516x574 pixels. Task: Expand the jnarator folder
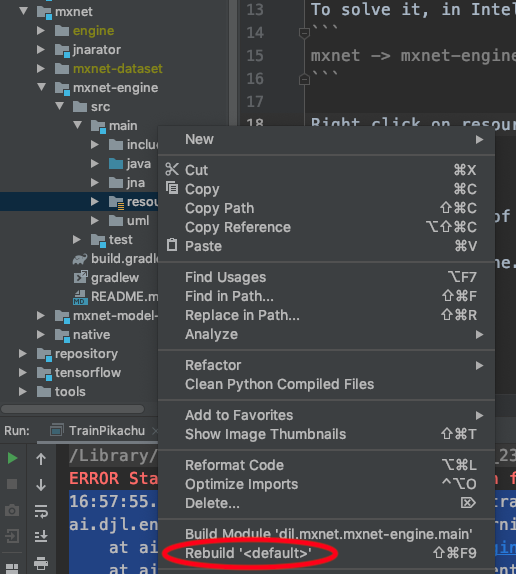coord(41,49)
